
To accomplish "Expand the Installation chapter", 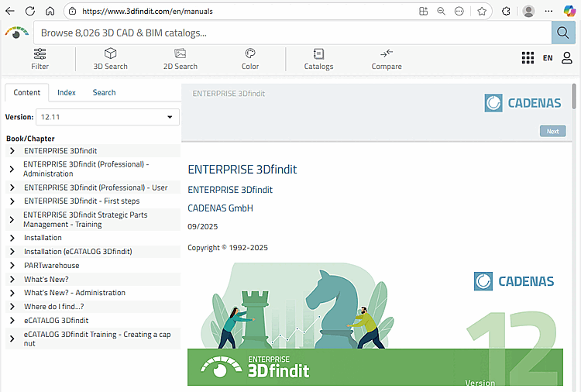I will (x=12, y=238).
